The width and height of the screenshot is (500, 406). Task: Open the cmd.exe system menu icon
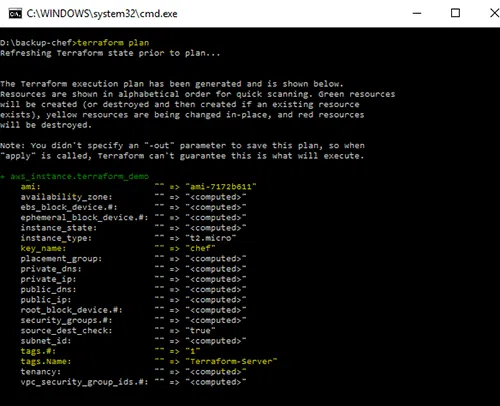(x=15, y=14)
